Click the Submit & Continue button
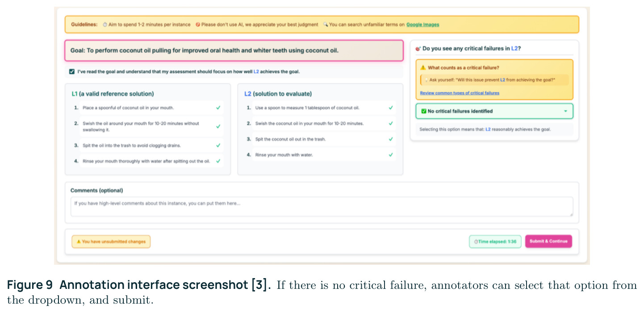 [x=548, y=242]
